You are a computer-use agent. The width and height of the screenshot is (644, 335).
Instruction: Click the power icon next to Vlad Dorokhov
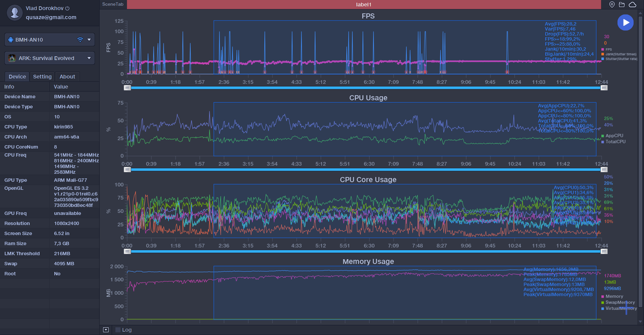pos(67,9)
